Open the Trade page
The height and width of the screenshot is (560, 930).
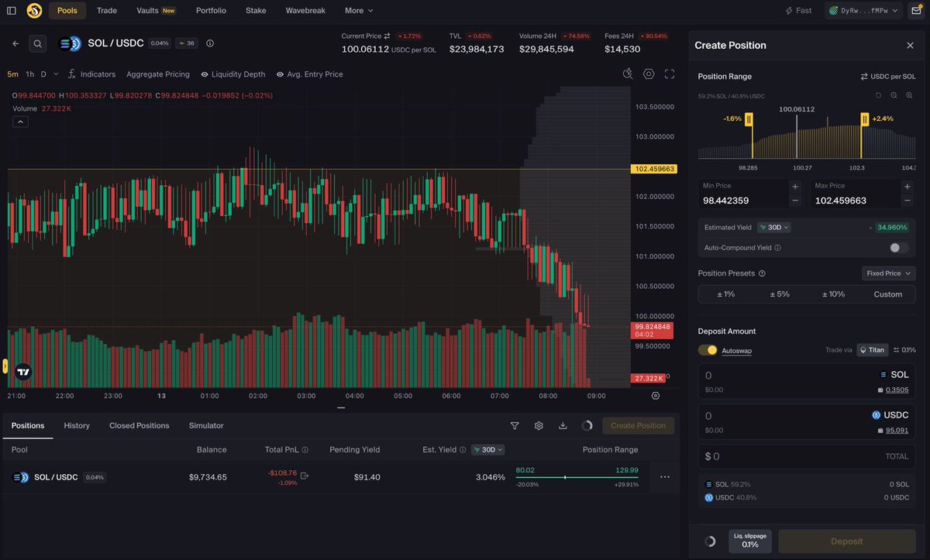pos(107,11)
